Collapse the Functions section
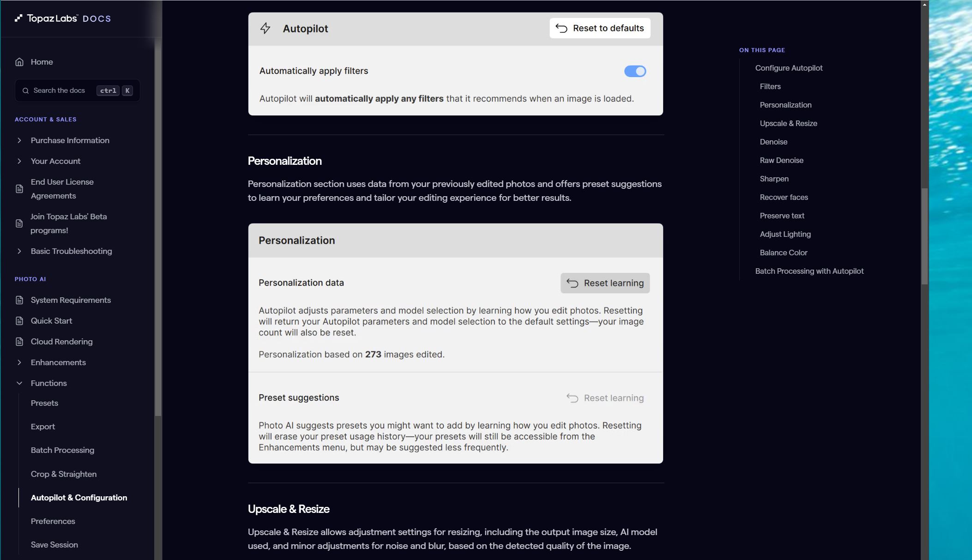Image resolution: width=972 pixels, height=560 pixels. (x=19, y=383)
